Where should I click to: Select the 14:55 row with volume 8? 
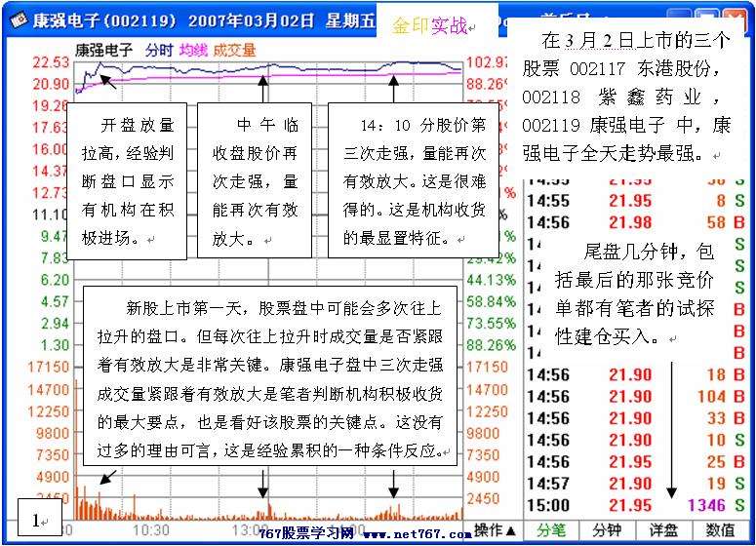(635, 201)
